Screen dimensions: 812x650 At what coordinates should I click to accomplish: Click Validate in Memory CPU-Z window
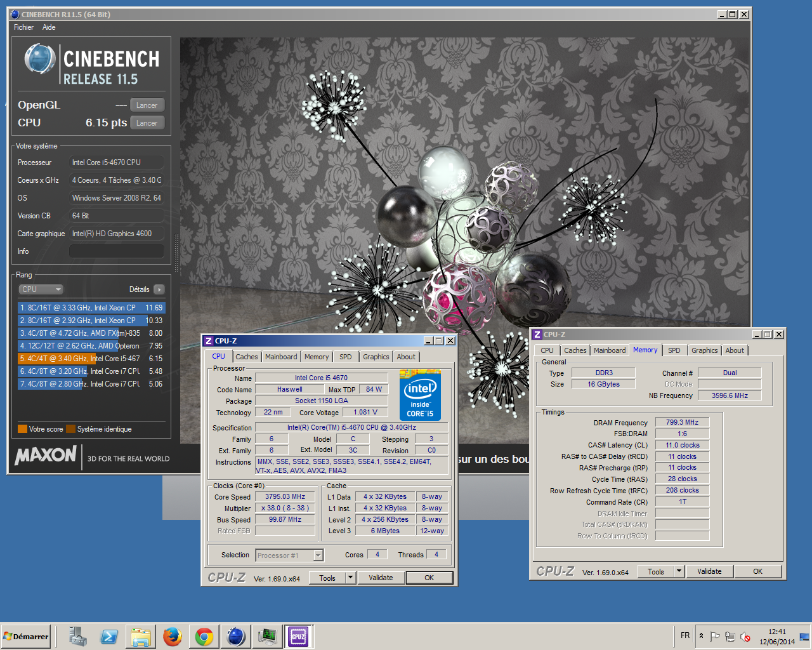(x=709, y=571)
